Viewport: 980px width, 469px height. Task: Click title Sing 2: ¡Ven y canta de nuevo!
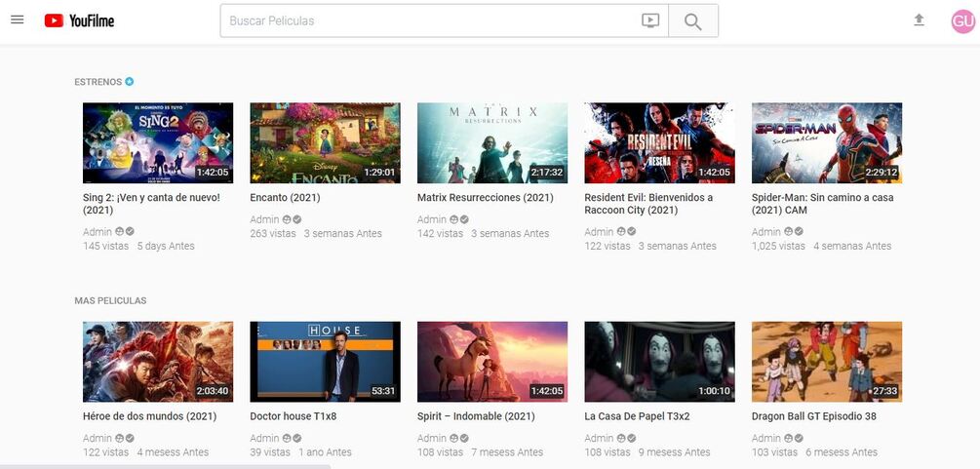click(151, 204)
